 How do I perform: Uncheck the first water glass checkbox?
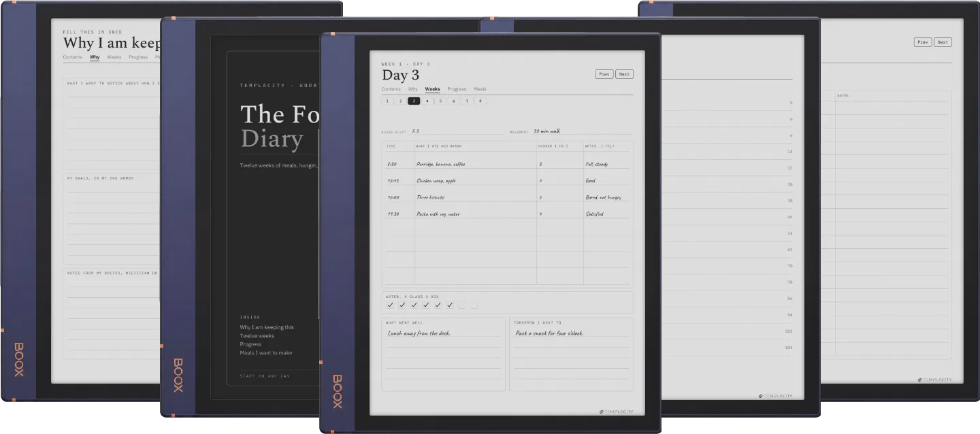[390, 305]
